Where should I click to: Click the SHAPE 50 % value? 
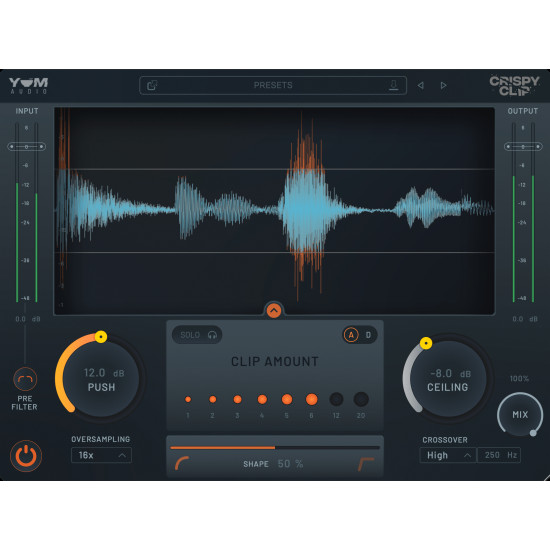pyautogui.click(x=290, y=464)
